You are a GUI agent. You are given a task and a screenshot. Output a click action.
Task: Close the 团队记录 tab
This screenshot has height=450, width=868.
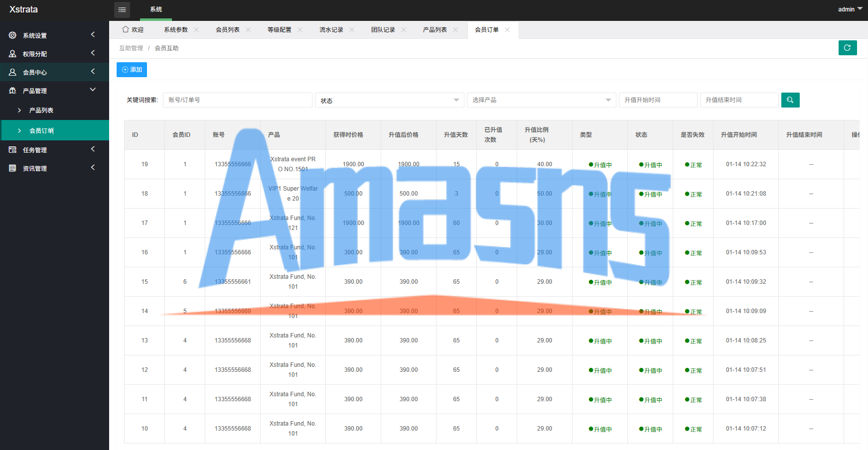pos(404,30)
